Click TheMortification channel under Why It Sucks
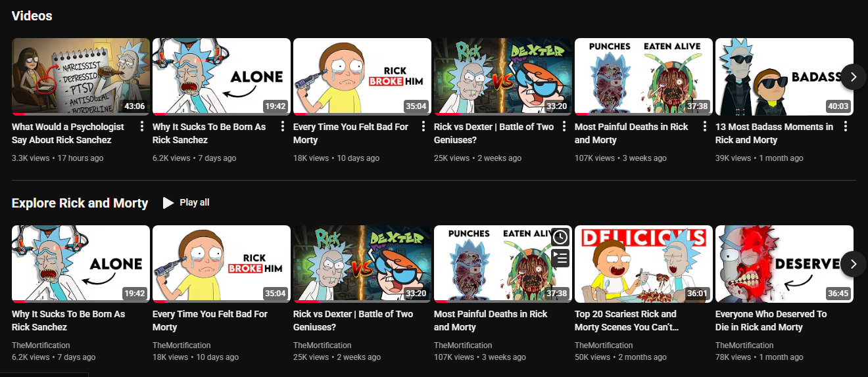 (41, 345)
